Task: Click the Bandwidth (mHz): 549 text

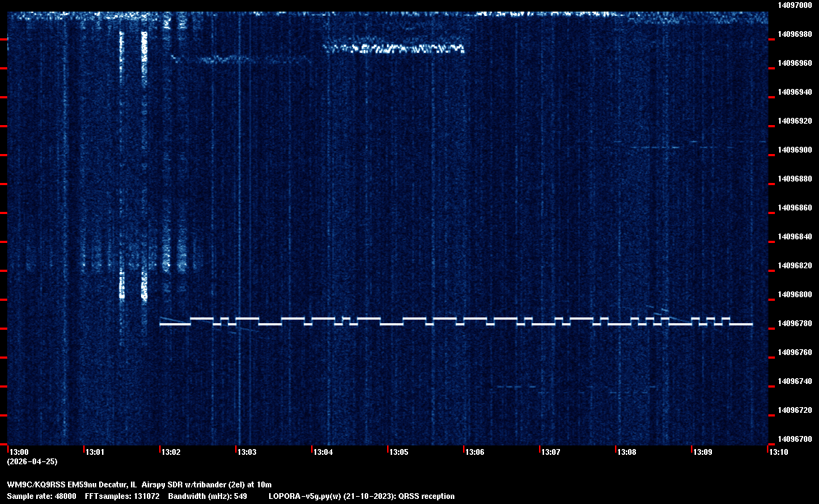Action: click(x=209, y=496)
